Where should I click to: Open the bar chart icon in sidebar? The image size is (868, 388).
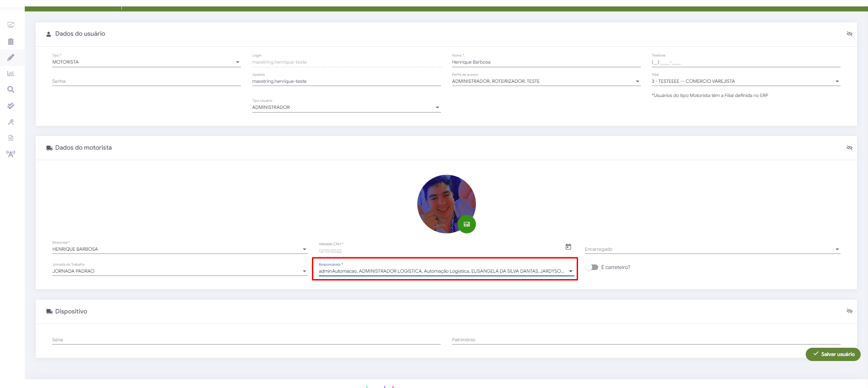11,73
